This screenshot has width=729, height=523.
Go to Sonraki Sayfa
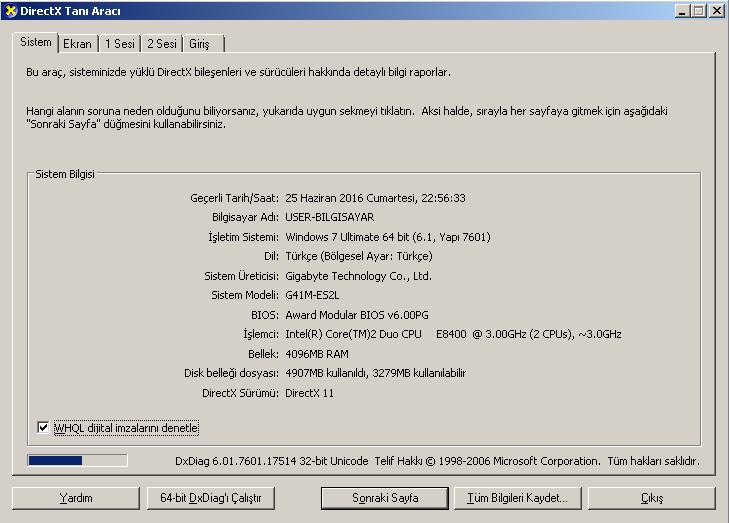click(385, 498)
